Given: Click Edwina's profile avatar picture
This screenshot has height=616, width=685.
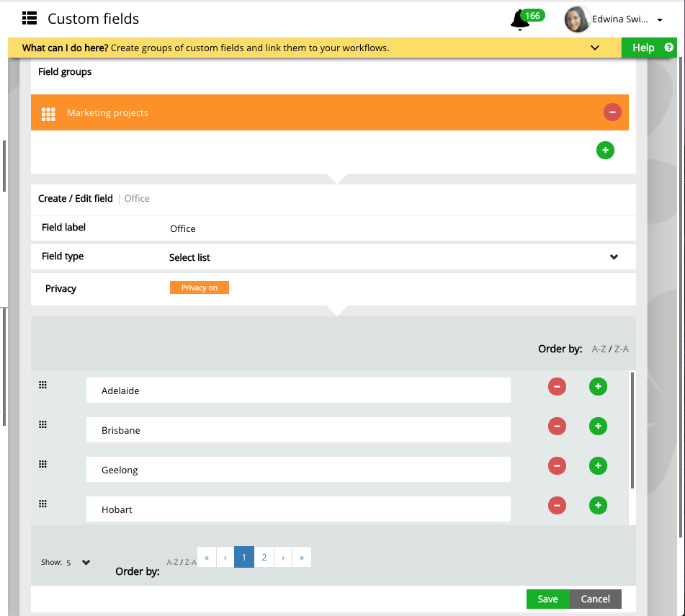Looking at the screenshot, I should click(577, 19).
